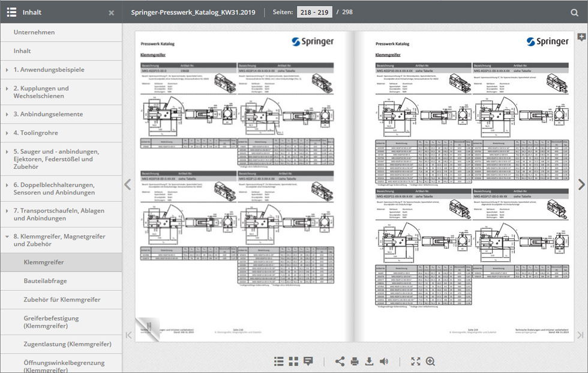Viewport: 588px width, 373px height.
Task: Expand the 2. Kupplungen und Wechselschienen section
Action: tap(7, 88)
